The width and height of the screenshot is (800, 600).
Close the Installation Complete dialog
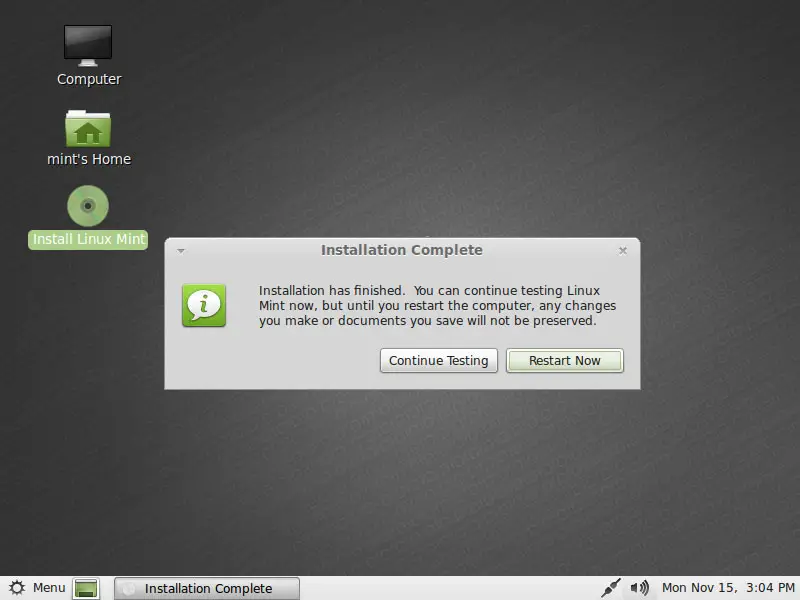pyautogui.click(x=622, y=251)
